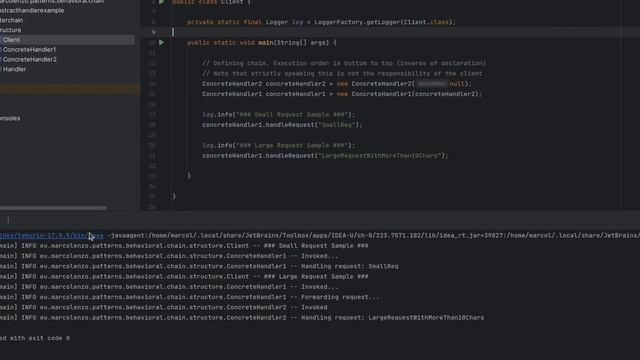Viewport: 640px width, 360px height.
Task: Click the 'LargeRequestWithMoreThan10Chars' string in editor
Action: point(380,156)
